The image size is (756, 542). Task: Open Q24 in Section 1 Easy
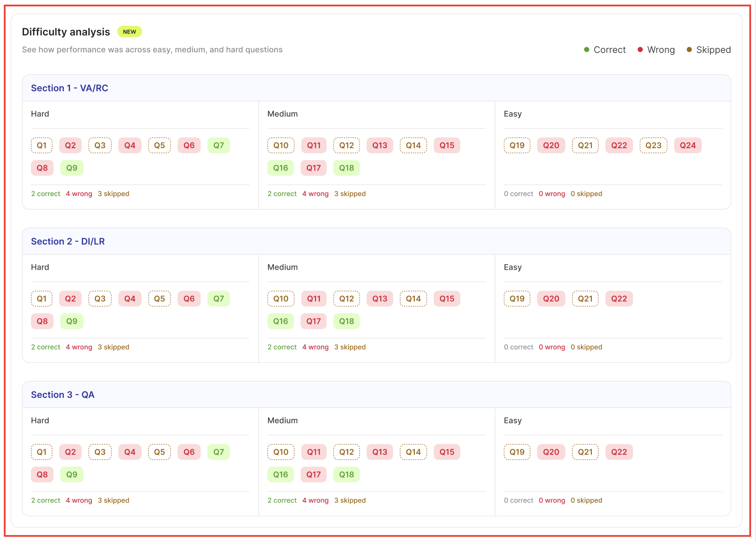point(688,146)
